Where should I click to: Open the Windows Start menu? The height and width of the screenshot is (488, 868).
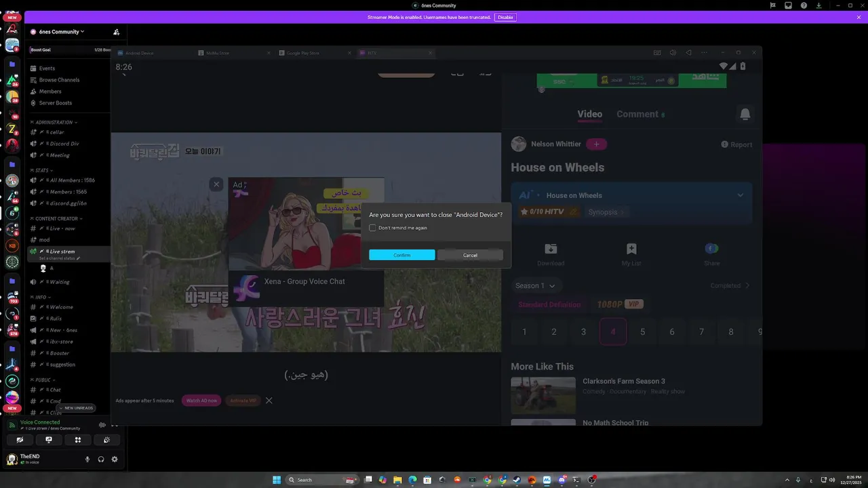pyautogui.click(x=277, y=480)
